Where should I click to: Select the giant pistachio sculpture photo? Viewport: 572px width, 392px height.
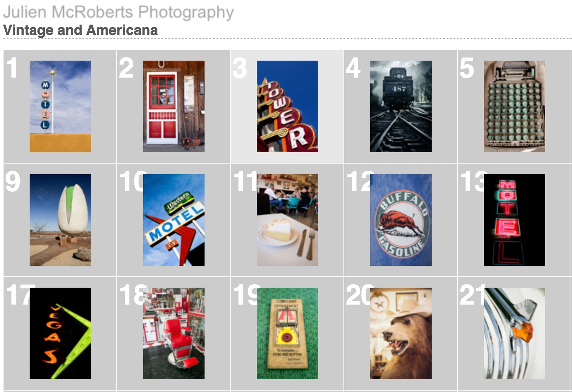click(x=60, y=220)
